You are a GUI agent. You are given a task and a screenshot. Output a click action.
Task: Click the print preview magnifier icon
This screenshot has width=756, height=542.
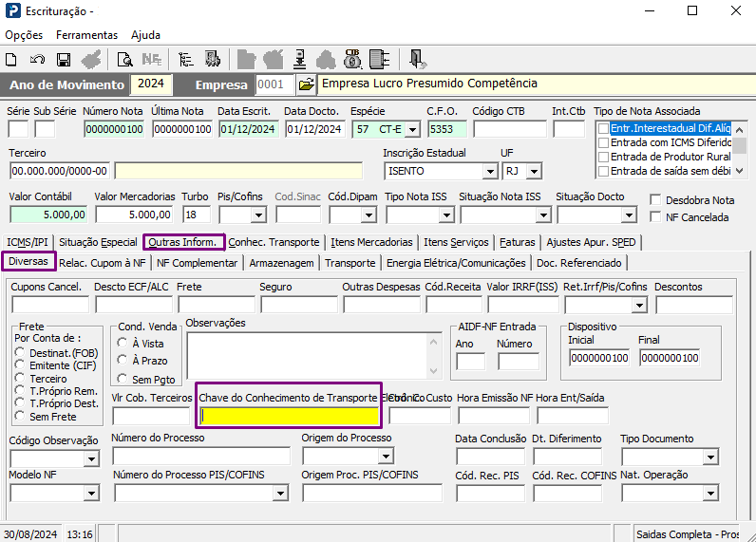pyautogui.click(x=124, y=59)
